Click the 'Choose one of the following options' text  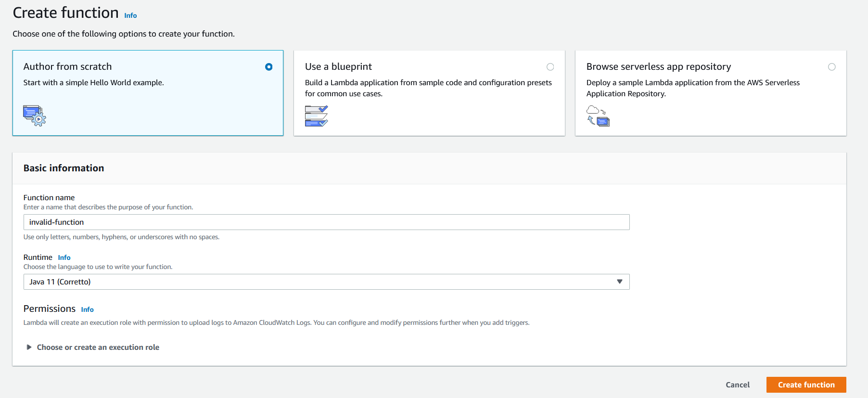[x=124, y=34]
